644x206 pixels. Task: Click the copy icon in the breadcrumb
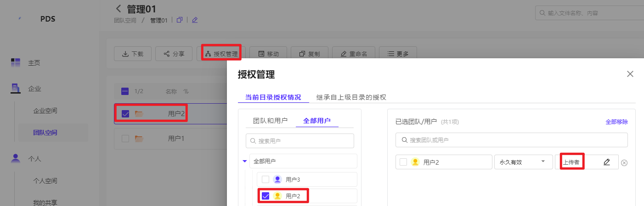click(180, 20)
